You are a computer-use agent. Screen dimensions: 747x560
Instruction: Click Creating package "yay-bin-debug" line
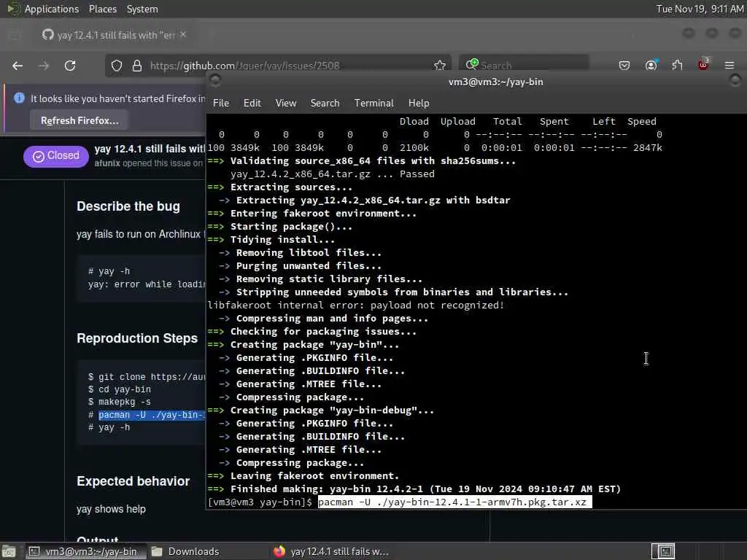(x=321, y=410)
